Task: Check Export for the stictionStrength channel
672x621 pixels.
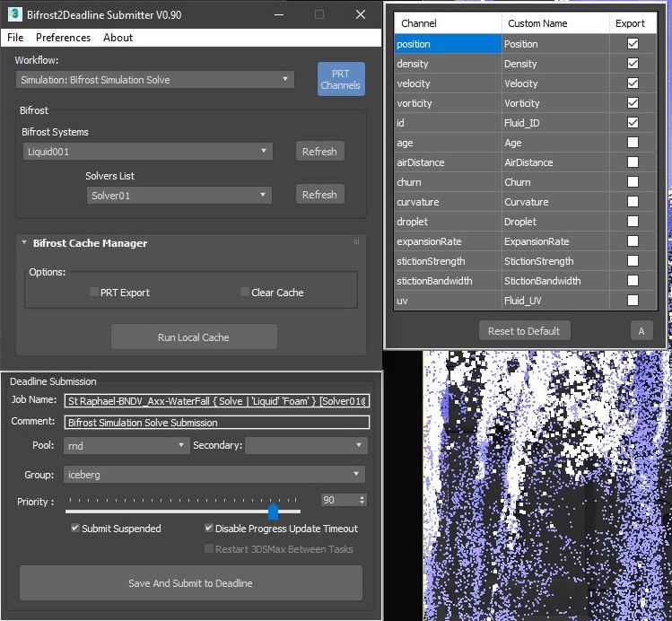Action: 633,260
